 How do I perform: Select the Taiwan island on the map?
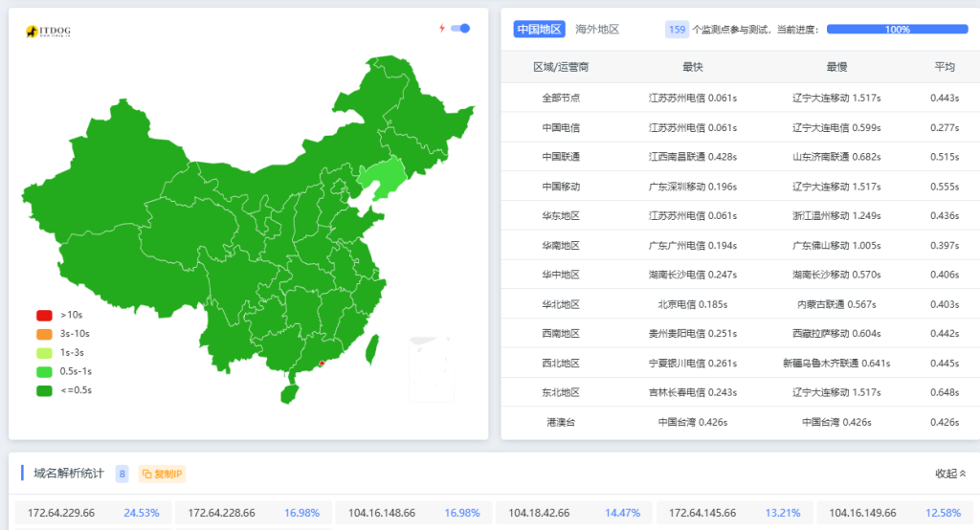point(372,348)
